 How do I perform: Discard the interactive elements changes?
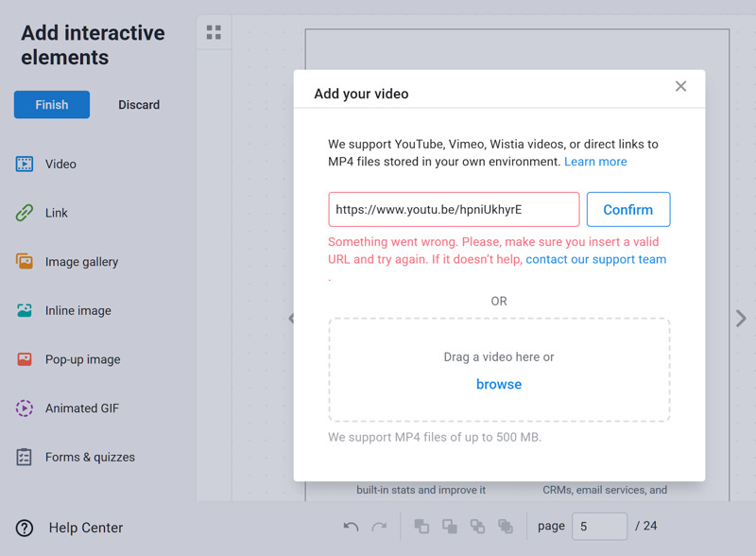139,105
